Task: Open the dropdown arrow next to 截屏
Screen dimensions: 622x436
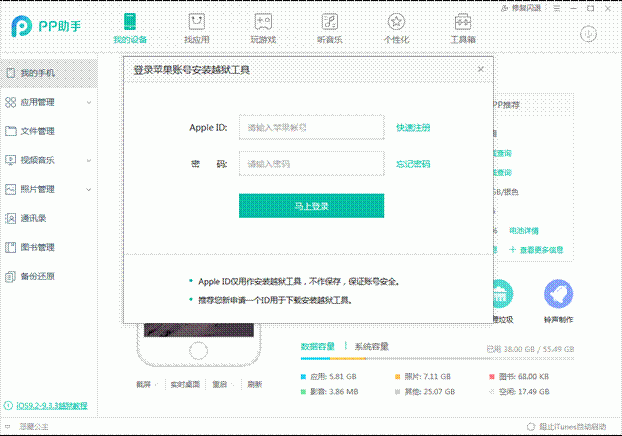Action: (x=157, y=384)
